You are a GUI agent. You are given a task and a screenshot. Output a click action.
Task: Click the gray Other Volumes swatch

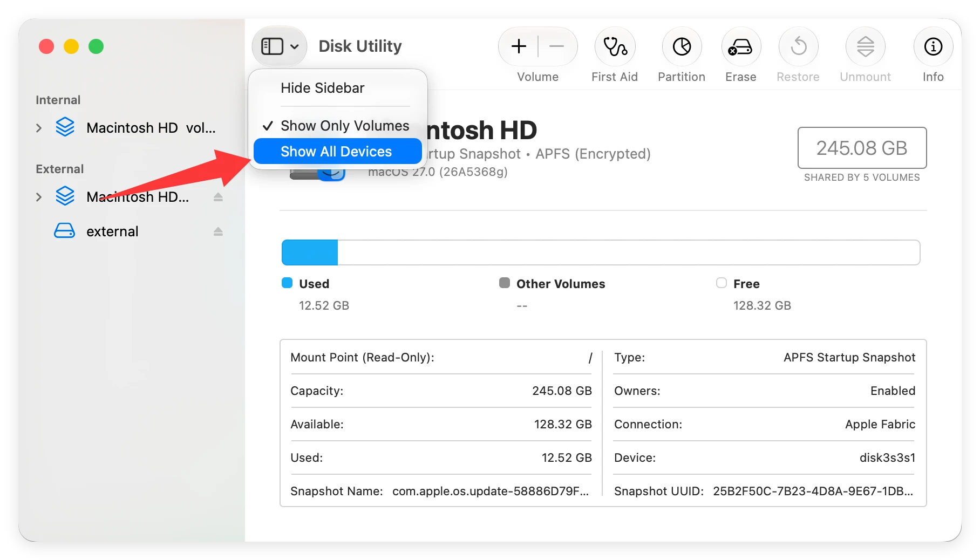click(x=505, y=283)
